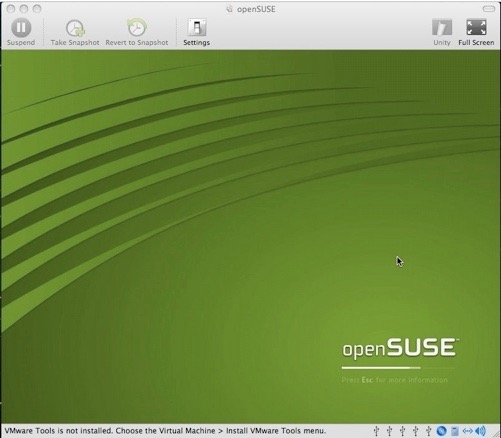This screenshot has width=501, height=438.
Task: Minimize the openSUSE VM window
Action: tap(24, 9)
